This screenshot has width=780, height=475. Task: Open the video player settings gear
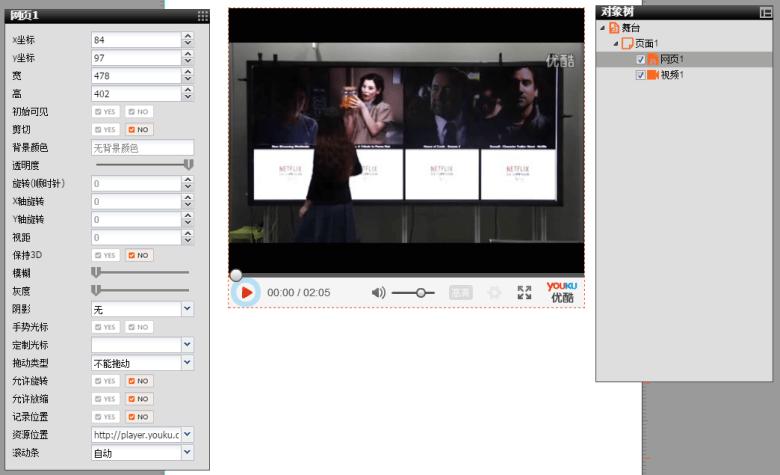click(x=493, y=292)
